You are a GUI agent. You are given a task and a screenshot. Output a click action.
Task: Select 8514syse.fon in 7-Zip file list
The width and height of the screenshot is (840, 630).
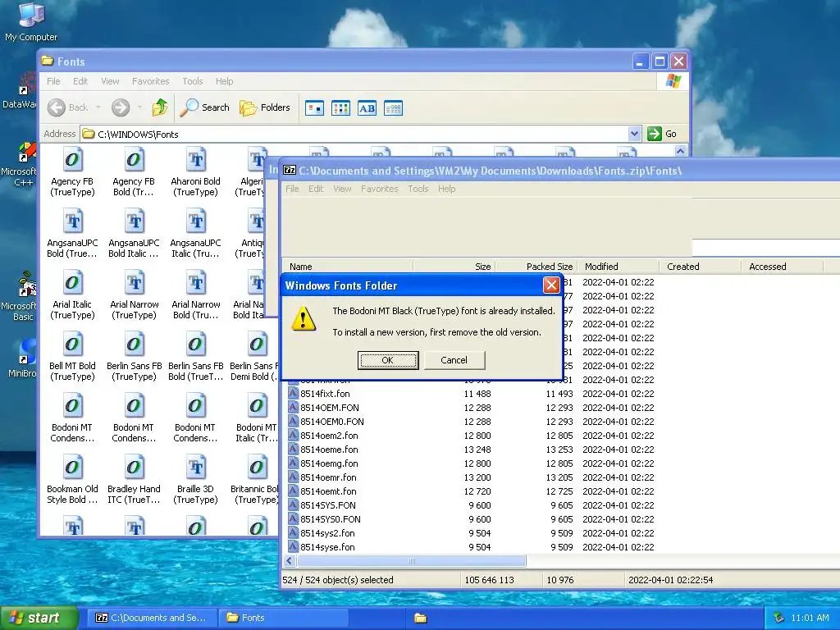[327, 547]
